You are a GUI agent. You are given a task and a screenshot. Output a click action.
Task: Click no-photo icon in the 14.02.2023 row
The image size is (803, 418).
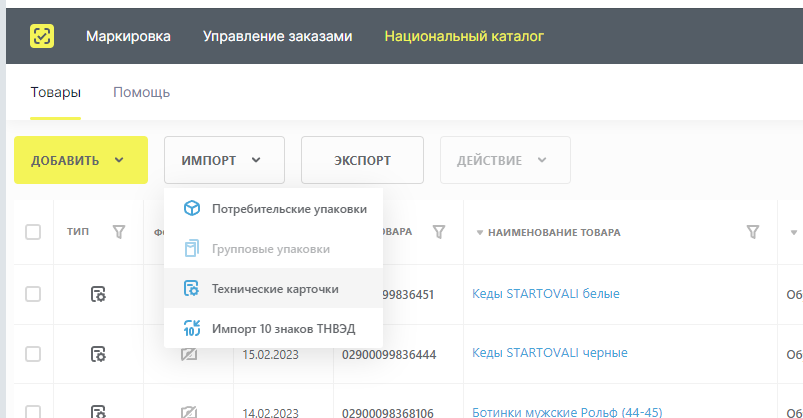click(189, 412)
